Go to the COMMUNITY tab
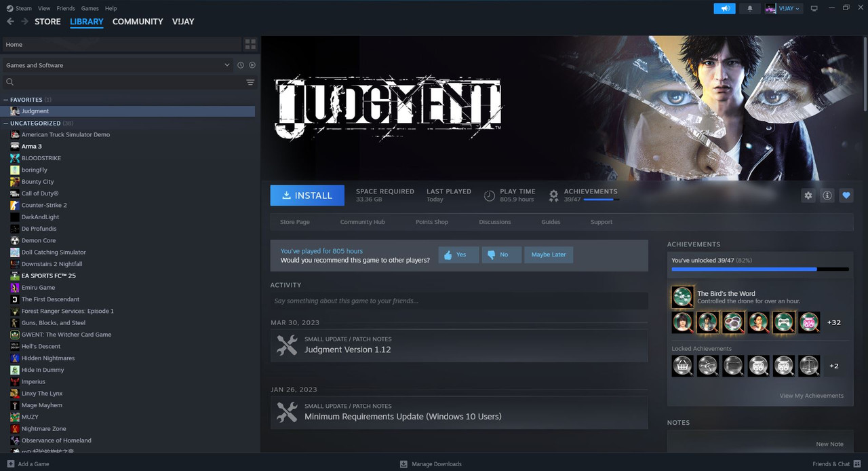This screenshot has width=868, height=471. click(x=138, y=22)
